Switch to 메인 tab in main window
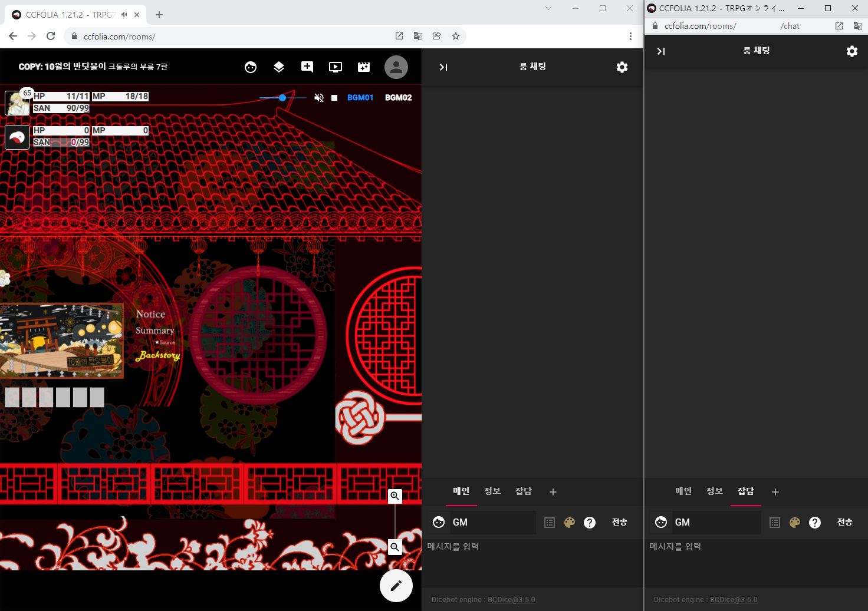 (x=461, y=491)
